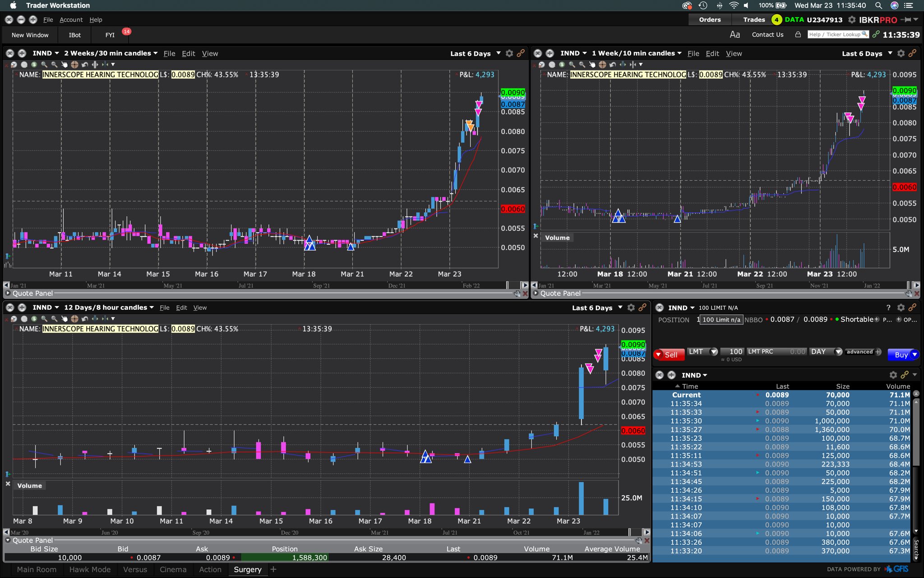Viewport: 924px width, 578px height.
Task: Open the LMT order type dropdown
Action: (x=714, y=352)
